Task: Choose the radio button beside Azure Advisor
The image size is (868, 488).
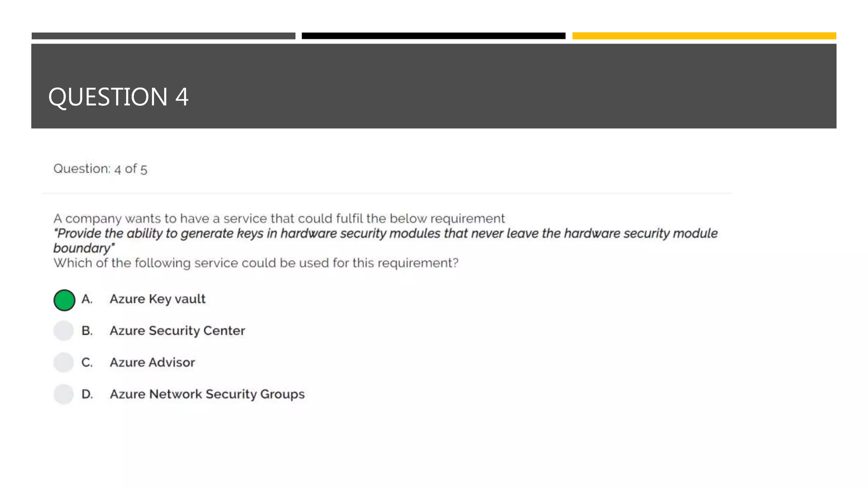Action: 64,363
